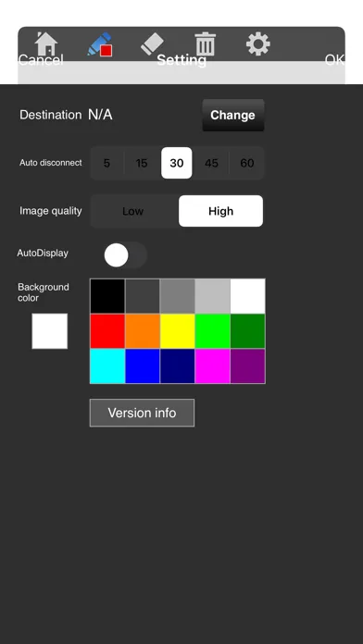Pick cyan background color swatch
The height and width of the screenshot is (644, 363).
pos(107,365)
